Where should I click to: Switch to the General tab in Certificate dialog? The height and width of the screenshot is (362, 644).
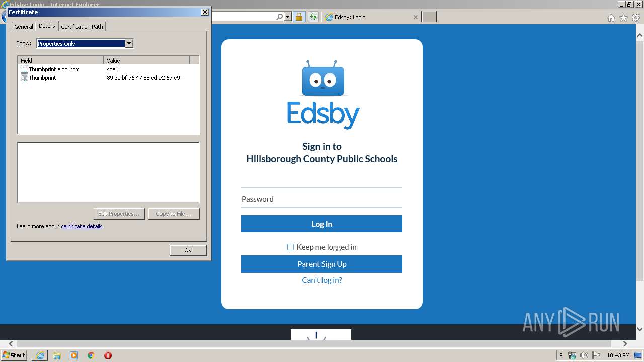24,27
